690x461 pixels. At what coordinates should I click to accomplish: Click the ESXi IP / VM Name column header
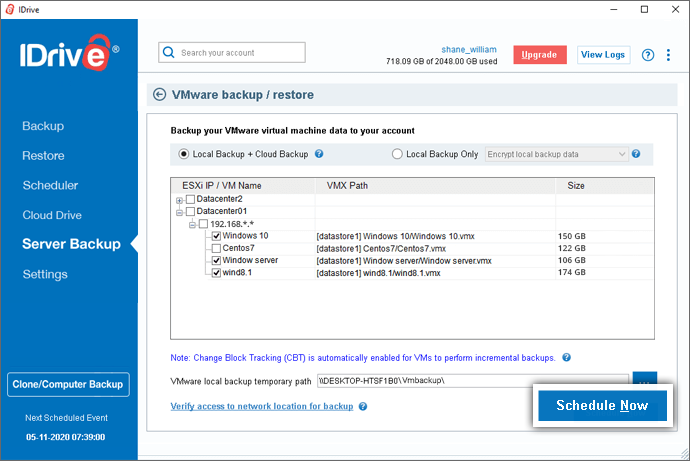click(x=221, y=186)
